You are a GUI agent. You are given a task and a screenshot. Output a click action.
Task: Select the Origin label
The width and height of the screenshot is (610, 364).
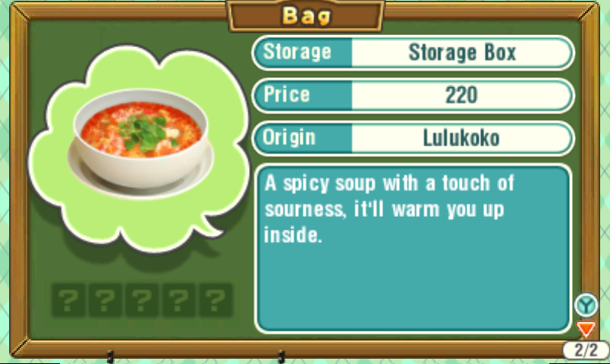tap(288, 137)
